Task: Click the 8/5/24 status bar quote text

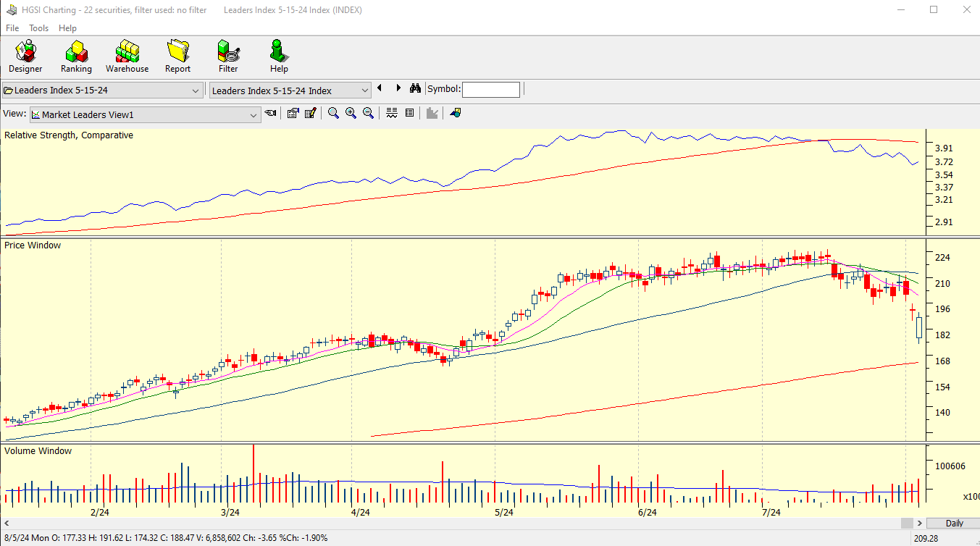Action: click(x=166, y=538)
